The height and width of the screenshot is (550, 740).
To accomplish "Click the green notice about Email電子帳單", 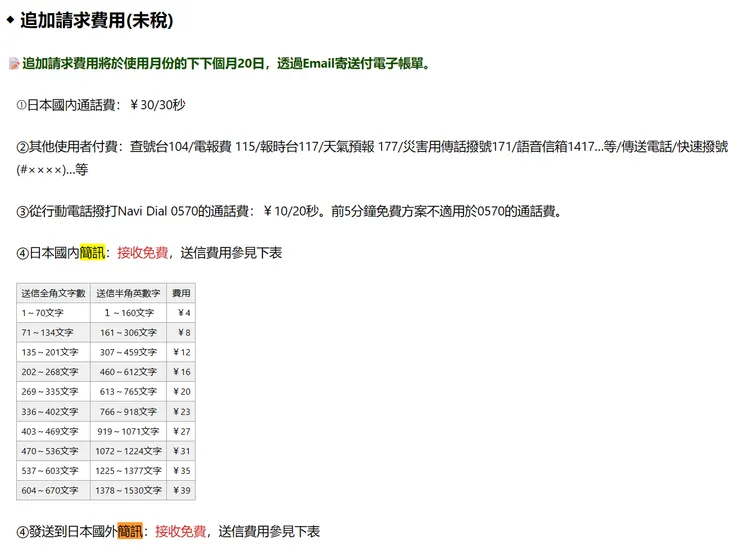I will [226, 63].
